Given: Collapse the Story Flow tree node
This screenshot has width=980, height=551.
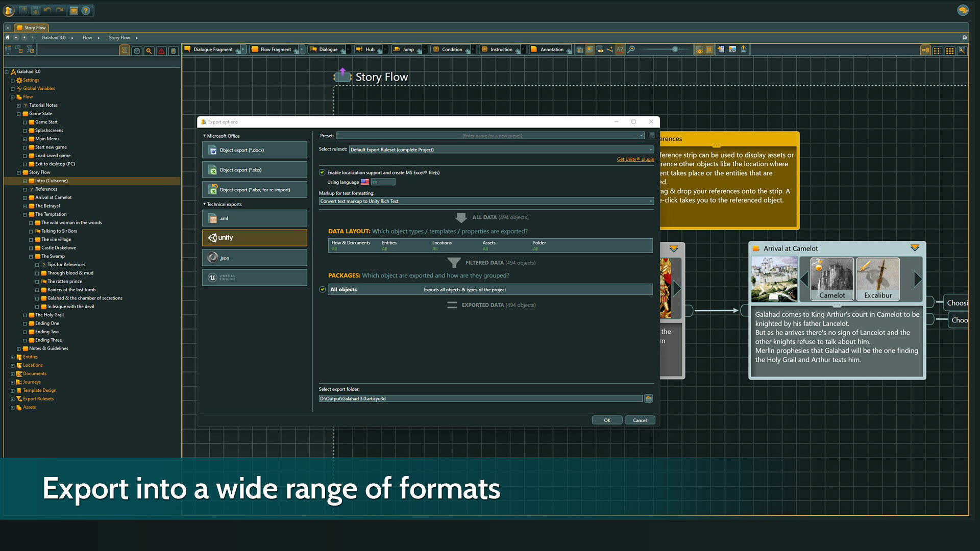Looking at the screenshot, I should pyautogui.click(x=18, y=172).
